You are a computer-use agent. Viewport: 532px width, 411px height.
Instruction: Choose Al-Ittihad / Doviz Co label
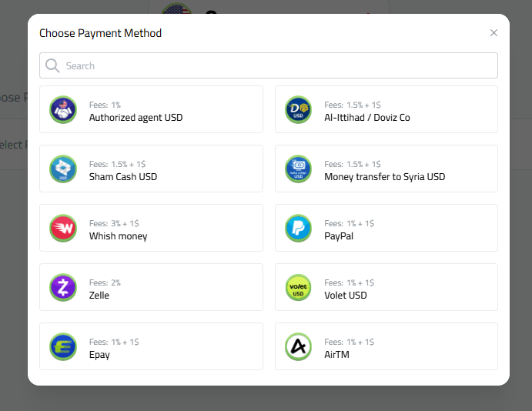click(x=367, y=117)
